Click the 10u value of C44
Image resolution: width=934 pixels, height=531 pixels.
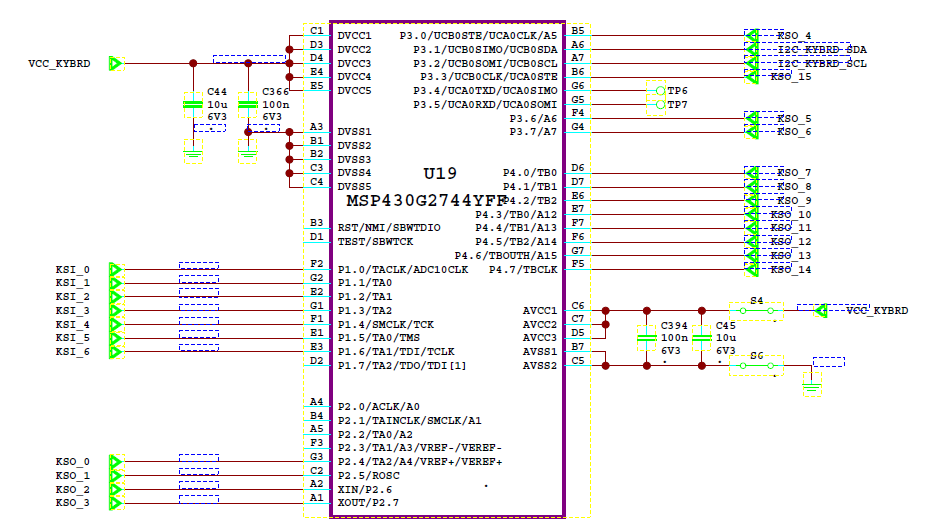[x=217, y=104]
